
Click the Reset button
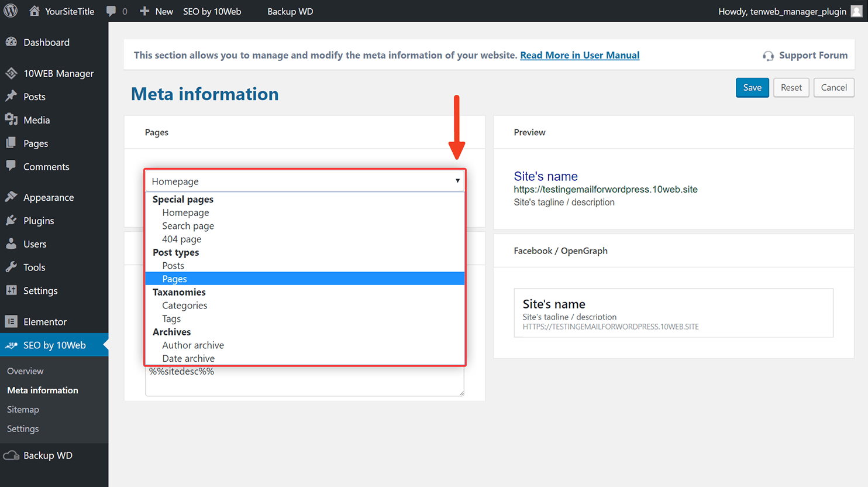pyautogui.click(x=791, y=87)
